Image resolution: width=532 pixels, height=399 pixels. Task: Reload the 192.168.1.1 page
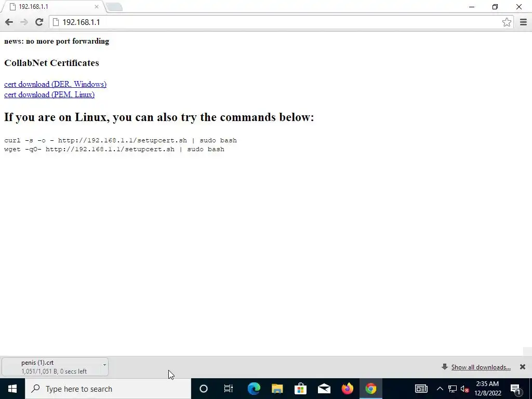tap(39, 22)
